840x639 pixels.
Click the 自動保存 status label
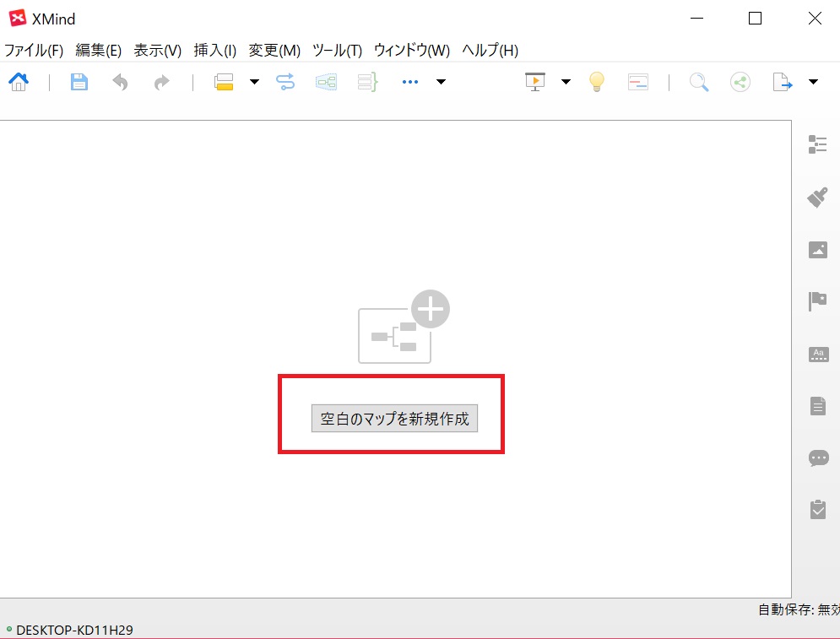point(799,609)
